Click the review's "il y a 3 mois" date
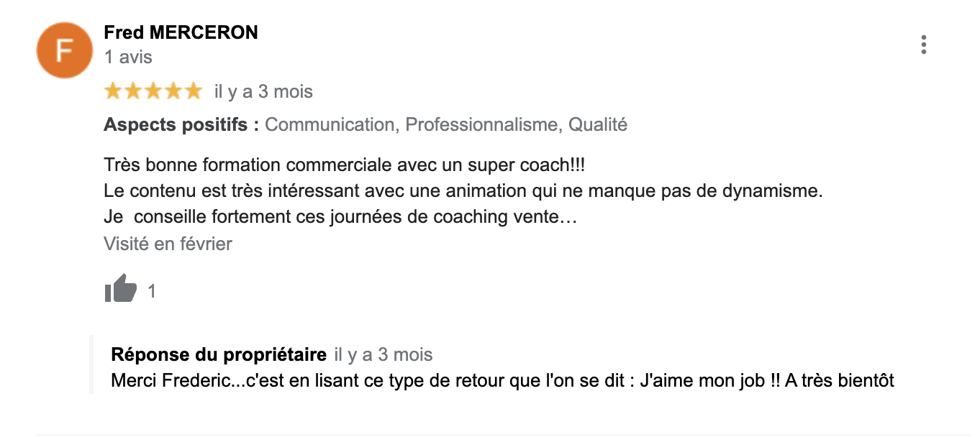The width and height of the screenshot is (980, 437). [263, 92]
